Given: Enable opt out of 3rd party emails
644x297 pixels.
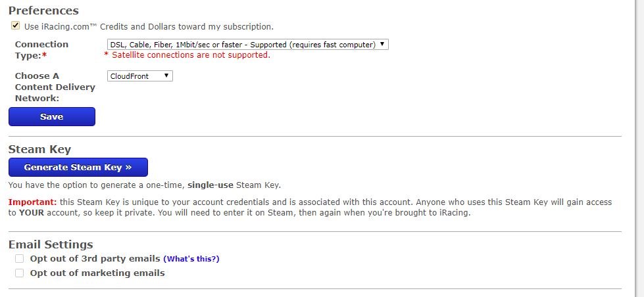Looking at the screenshot, I should [20, 258].
